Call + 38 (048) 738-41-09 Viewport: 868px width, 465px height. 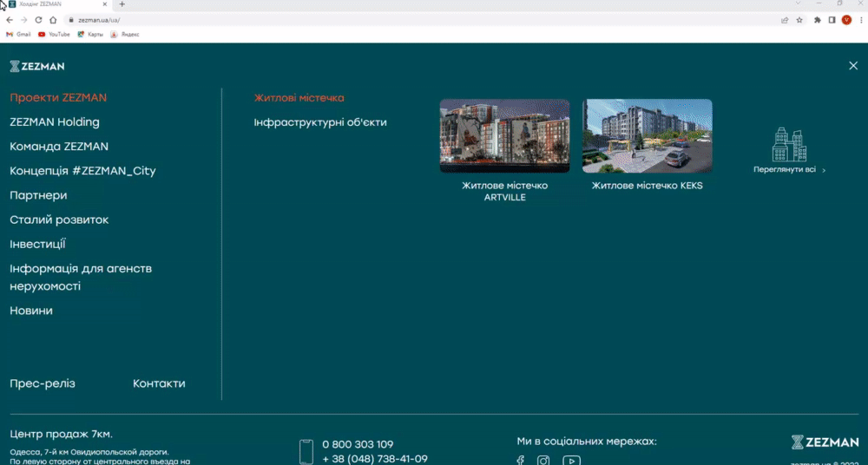tap(375, 459)
